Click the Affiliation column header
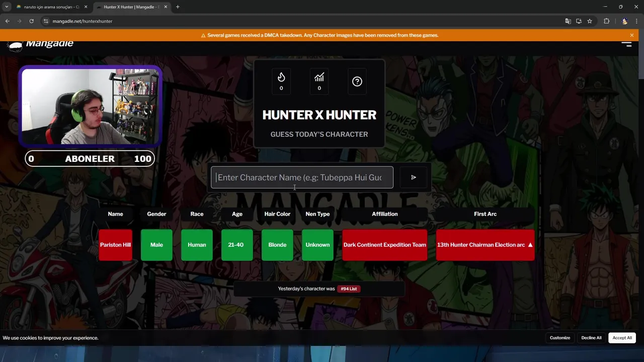Viewport: 644px width, 362px height. 384,214
